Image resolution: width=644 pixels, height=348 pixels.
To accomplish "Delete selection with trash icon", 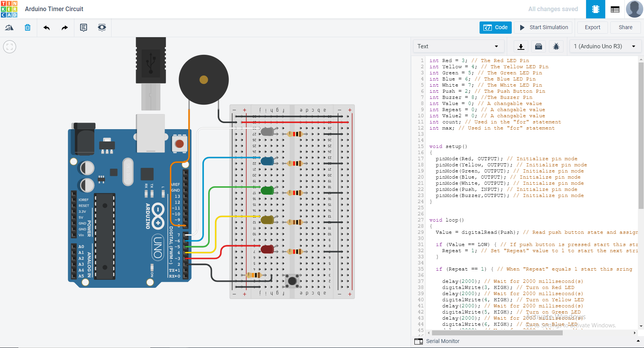I will click(x=28, y=28).
